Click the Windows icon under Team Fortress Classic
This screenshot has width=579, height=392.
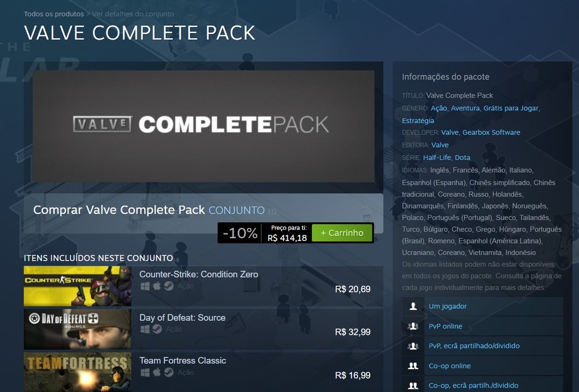145,373
